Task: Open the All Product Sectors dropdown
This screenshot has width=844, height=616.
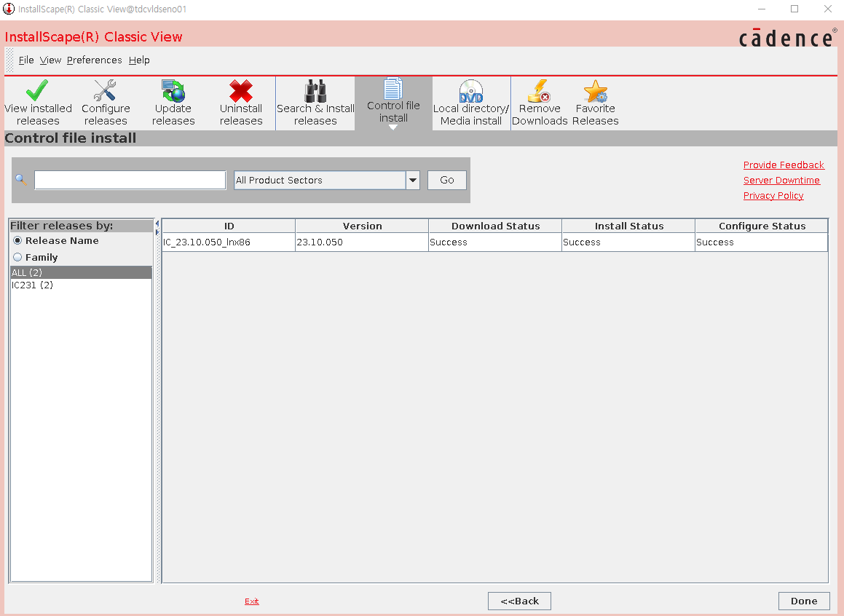Action: [412, 180]
